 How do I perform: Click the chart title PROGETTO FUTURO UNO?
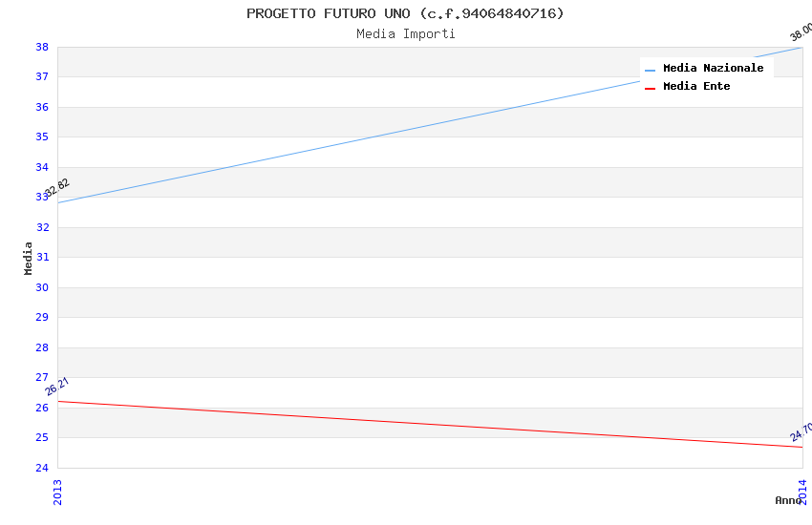pyautogui.click(x=405, y=13)
